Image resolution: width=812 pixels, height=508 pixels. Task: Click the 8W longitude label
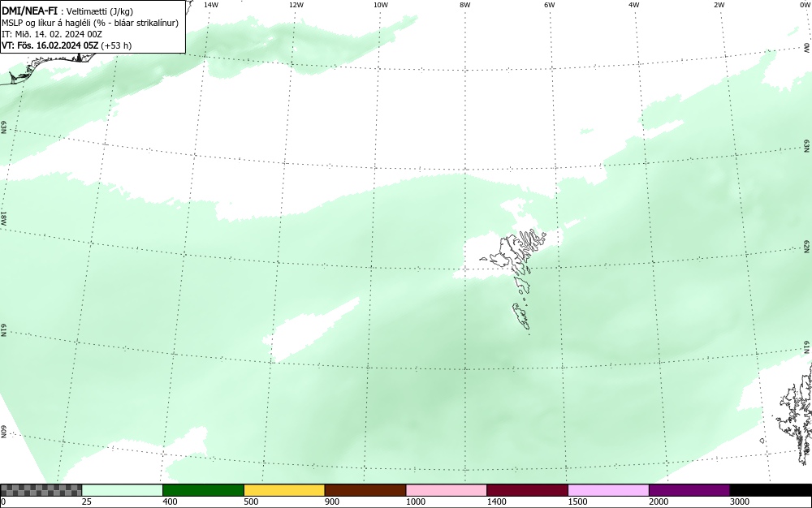tap(465, 5)
